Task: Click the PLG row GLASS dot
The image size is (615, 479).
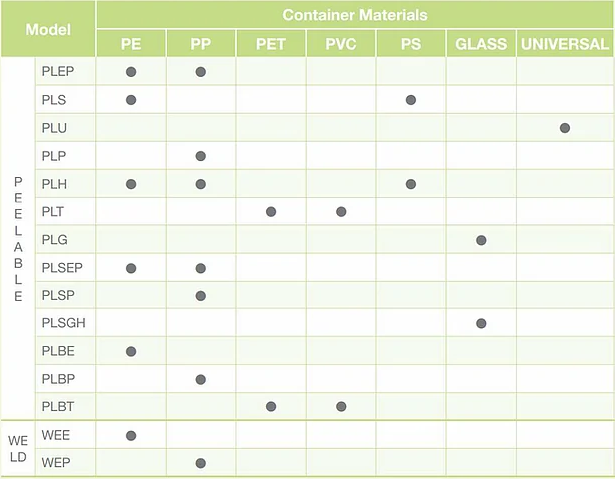Action: 481,240
